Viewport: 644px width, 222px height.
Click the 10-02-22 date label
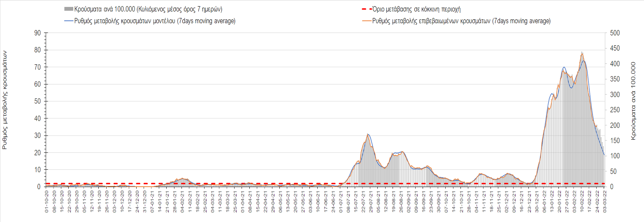[582, 201]
